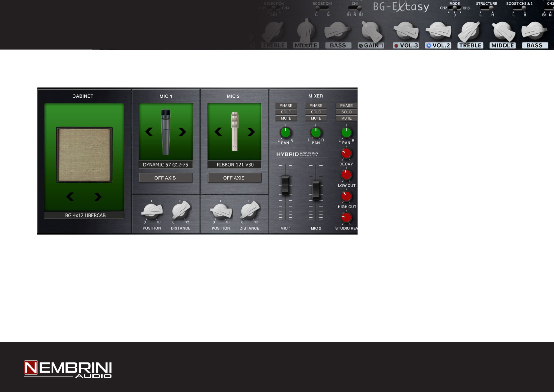Click the Mic 1 POSITION knob
The width and height of the screenshot is (554, 392).
(152, 212)
